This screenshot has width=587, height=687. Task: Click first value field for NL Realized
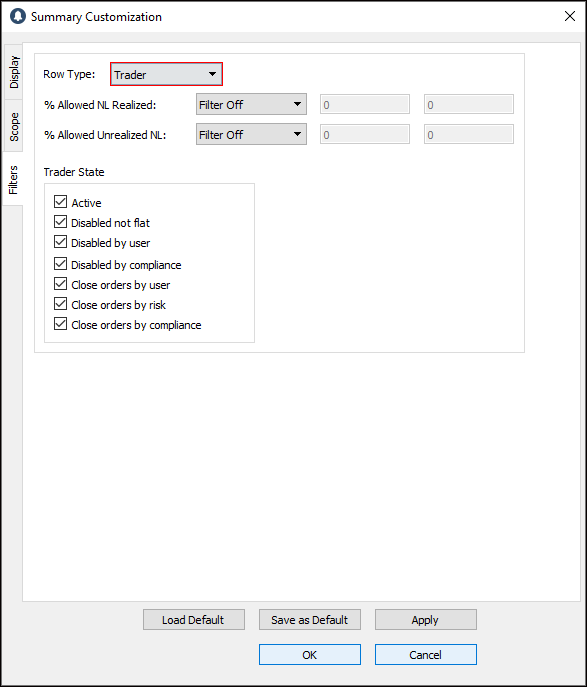point(364,104)
